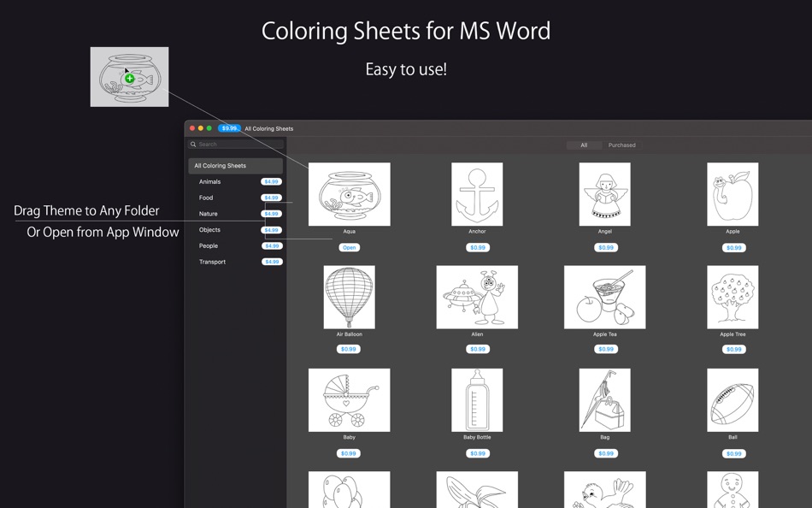Select the Alien coloring sheet thumbnail

pos(477,297)
